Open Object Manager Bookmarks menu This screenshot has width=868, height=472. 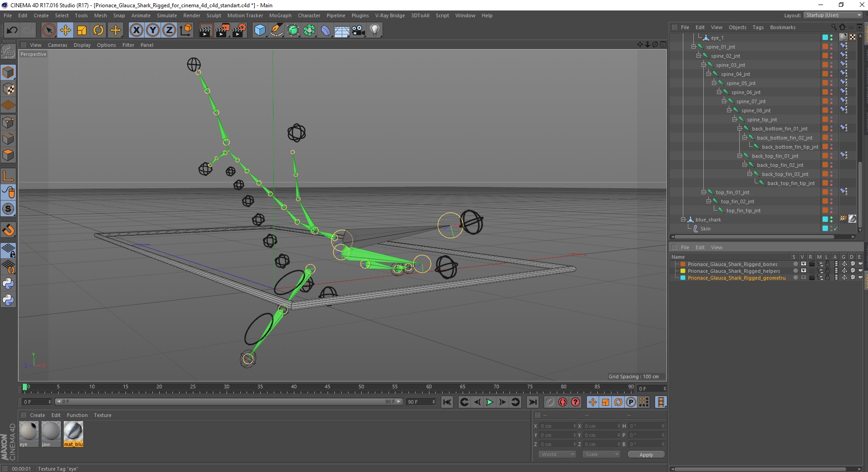click(782, 27)
